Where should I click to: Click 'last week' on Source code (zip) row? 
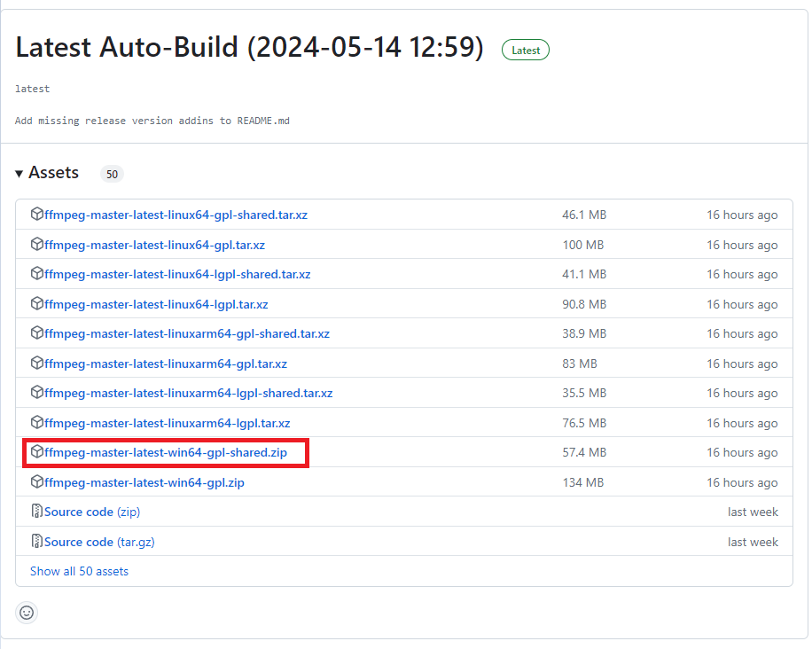(x=753, y=512)
